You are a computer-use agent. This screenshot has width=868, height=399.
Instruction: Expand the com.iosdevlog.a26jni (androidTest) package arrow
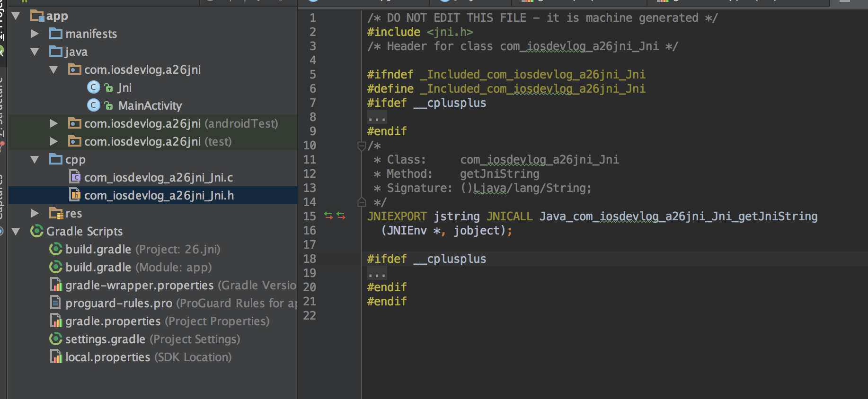pyautogui.click(x=53, y=123)
